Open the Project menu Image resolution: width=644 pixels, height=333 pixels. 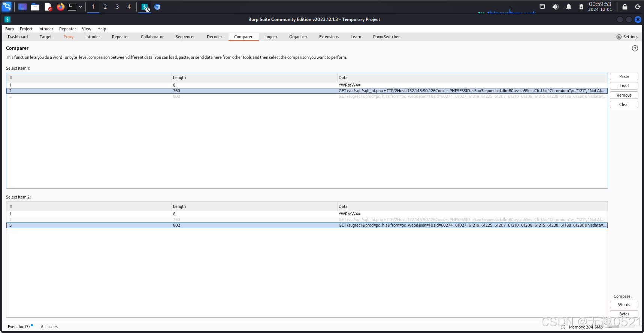coord(26,29)
